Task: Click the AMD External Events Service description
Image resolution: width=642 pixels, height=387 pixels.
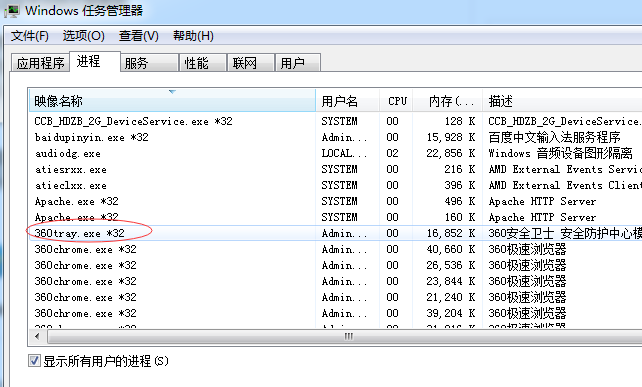Action: [565, 169]
